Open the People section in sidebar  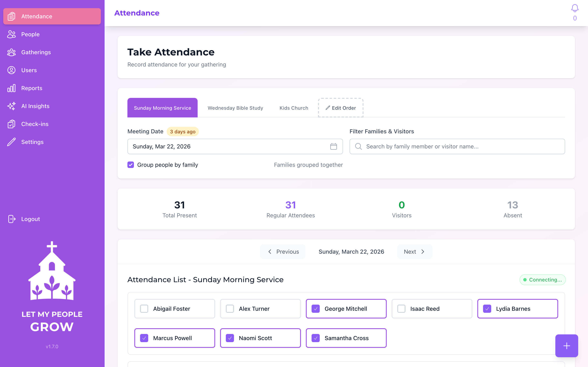[30, 34]
